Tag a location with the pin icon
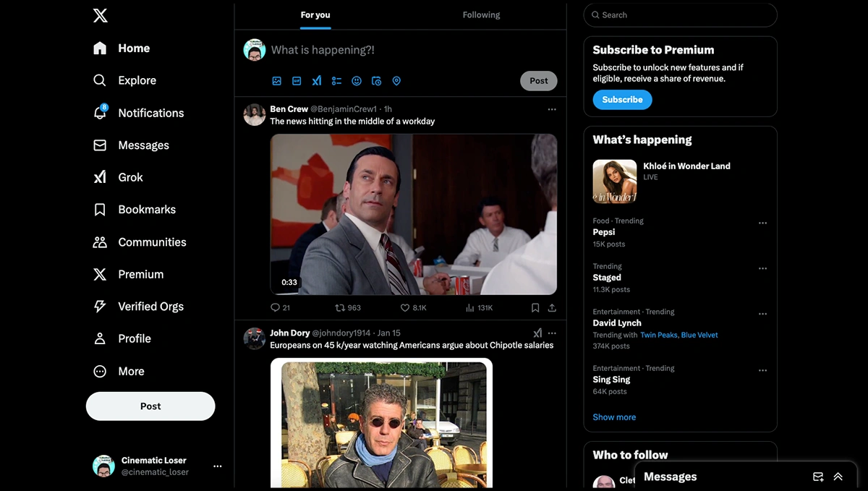This screenshot has height=491, width=868. [x=396, y=81]
